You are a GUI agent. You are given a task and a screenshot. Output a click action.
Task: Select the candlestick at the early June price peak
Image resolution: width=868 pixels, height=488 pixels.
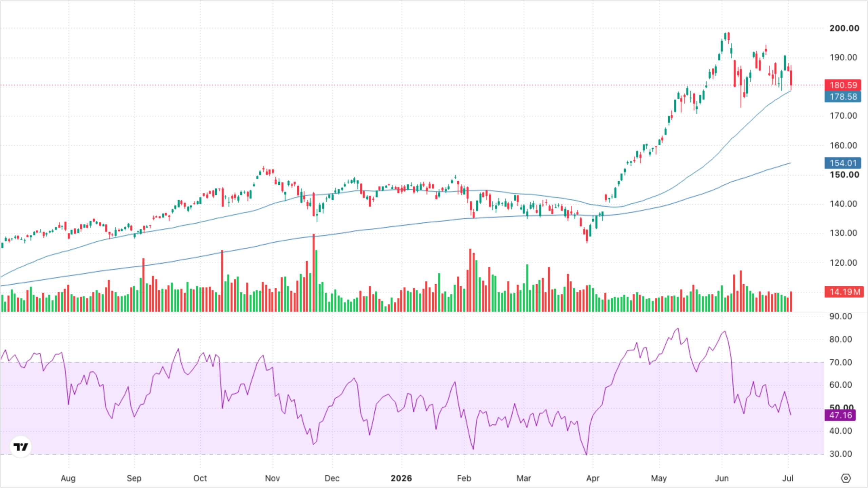[x=728, y=37]
